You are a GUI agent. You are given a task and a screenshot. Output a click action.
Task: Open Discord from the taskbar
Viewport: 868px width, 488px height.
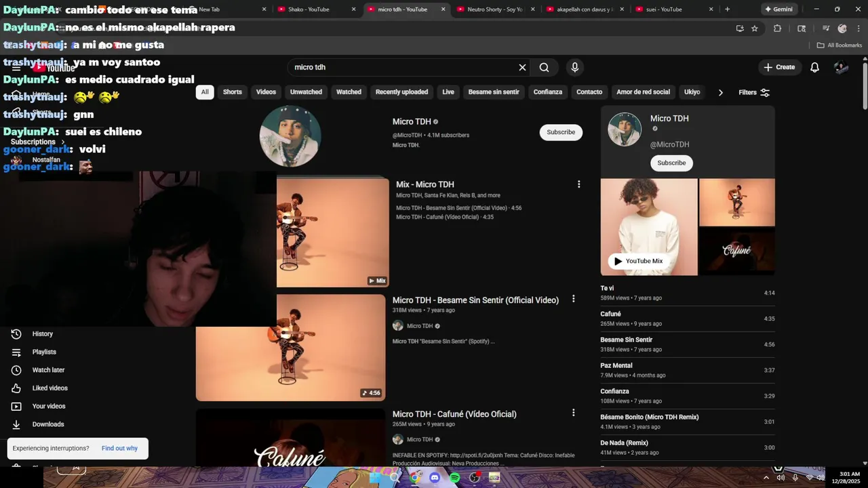435,478
